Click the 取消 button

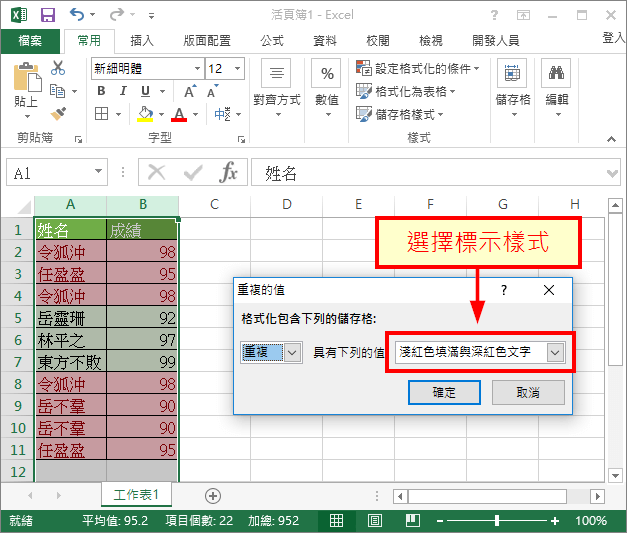(x=527, y=393)
